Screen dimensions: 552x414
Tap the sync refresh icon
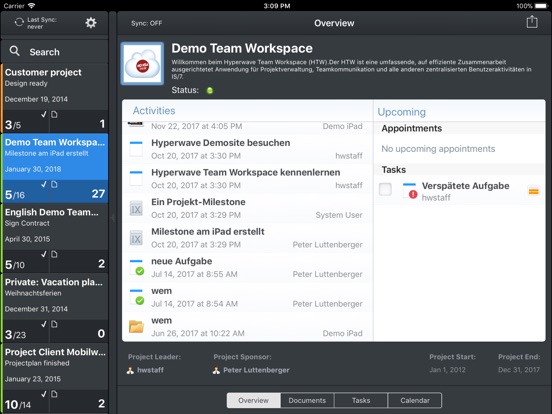(19, 23)
